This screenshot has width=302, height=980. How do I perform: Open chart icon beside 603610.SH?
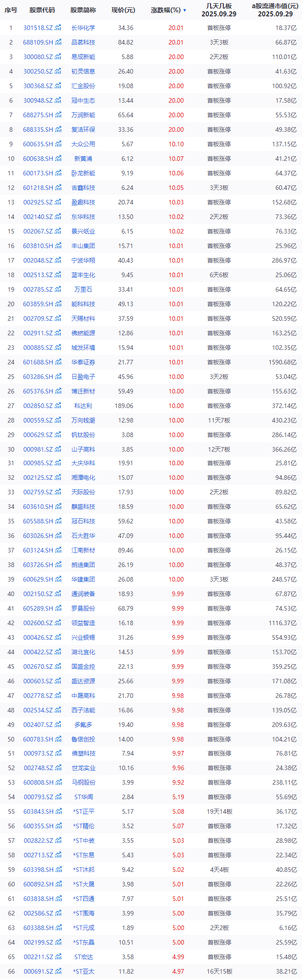58,507
